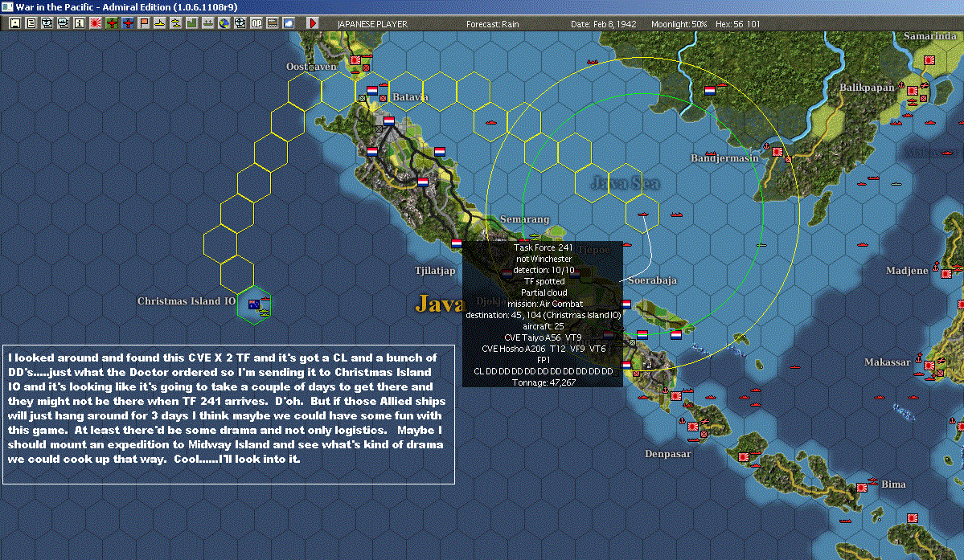Click the 'Forecast: Rain' status text
This screenshot has width=964, height=560.
click(x=492, y=24)
